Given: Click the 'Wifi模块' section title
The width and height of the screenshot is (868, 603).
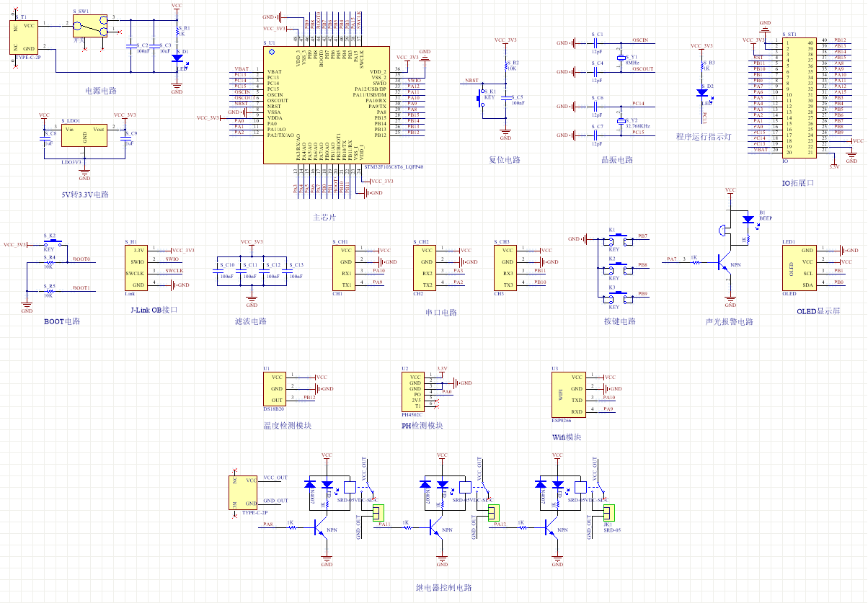Looking at the screenshot, I should [566, 437].
